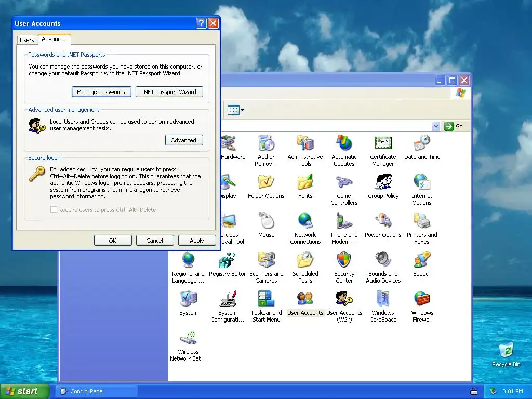Expand the address bar dropdown arrow

click(x=436, y=126)
